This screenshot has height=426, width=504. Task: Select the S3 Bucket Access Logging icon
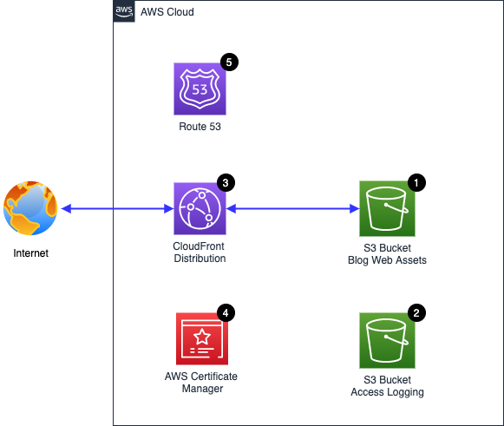387,340
